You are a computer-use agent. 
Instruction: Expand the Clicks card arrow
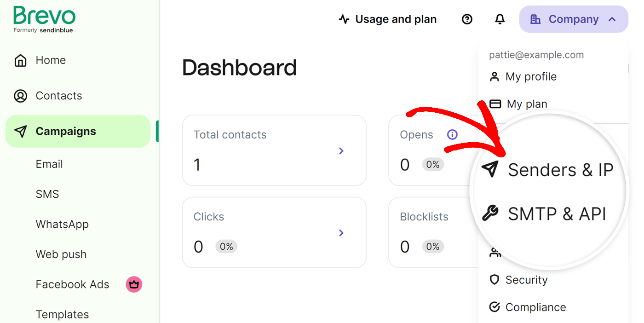[x=341, y=233]
